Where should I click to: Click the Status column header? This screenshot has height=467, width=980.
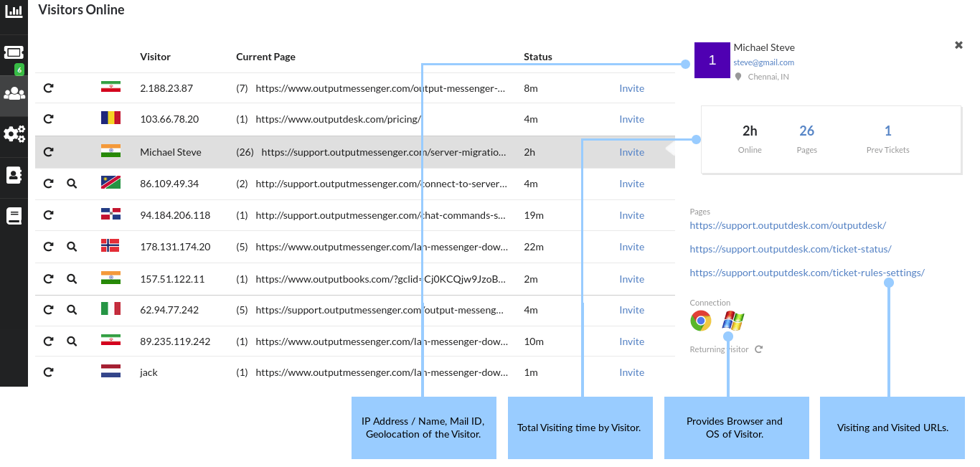tap(538, 57)
